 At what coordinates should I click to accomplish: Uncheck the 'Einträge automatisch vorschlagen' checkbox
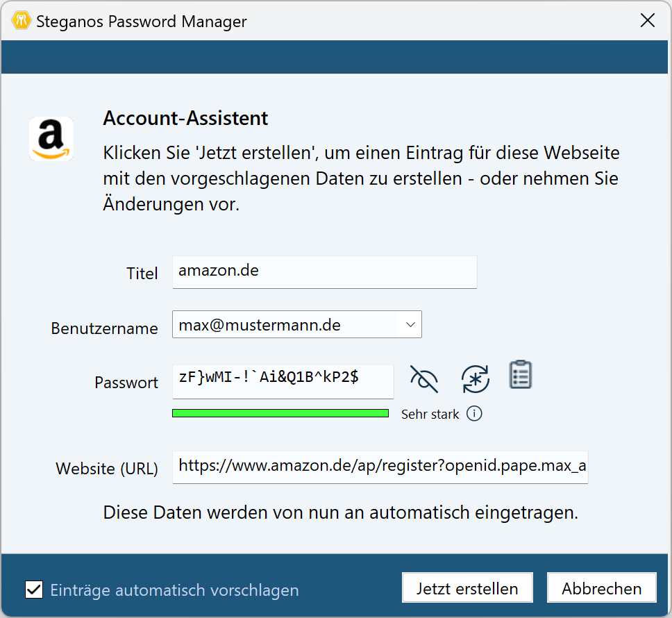33,590
